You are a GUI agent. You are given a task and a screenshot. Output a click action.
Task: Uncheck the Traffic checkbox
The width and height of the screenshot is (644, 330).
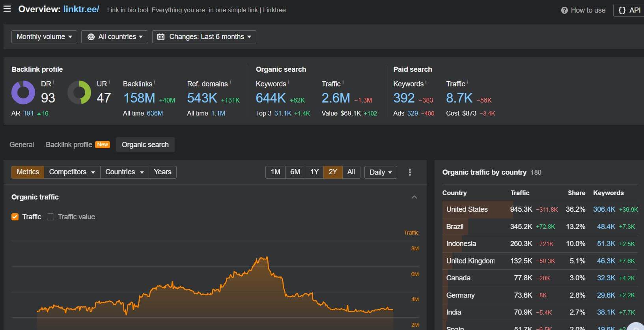click(x=15, y=217)
